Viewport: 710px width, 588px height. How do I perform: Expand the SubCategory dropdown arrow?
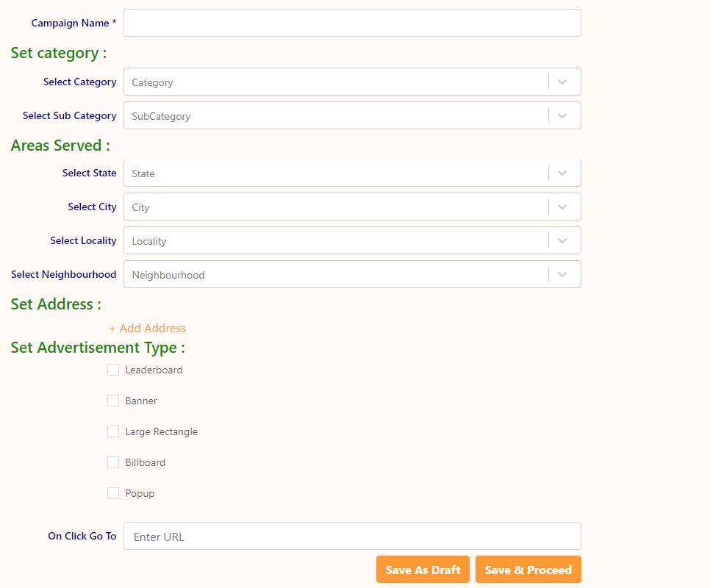(x=562, y=116)
